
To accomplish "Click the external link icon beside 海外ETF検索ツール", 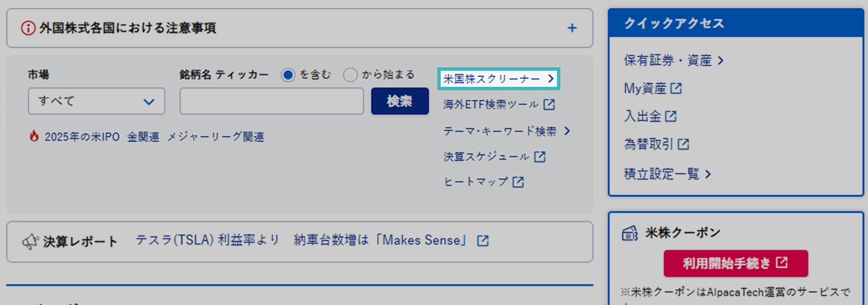I will [549, 104].
